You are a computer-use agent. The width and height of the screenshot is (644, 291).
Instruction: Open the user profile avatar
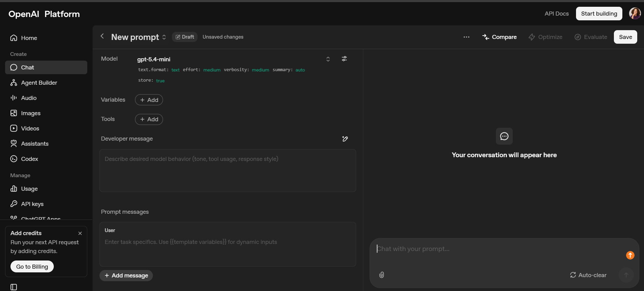pos(635,14)
